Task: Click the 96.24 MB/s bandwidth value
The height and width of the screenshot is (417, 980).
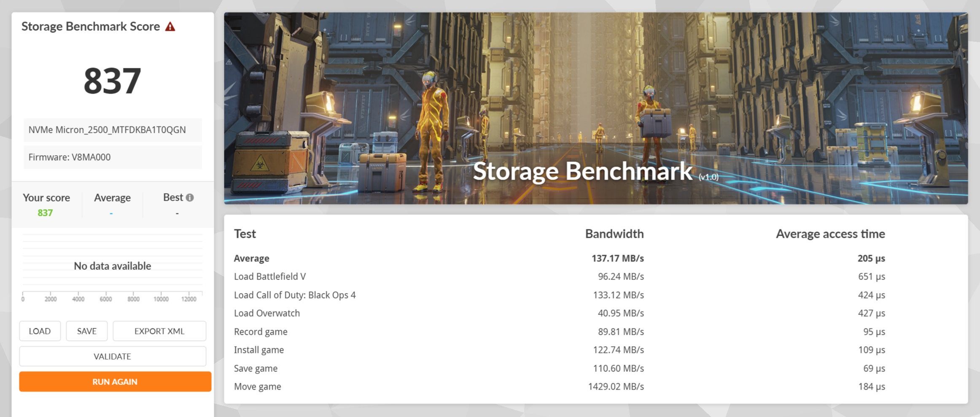Action: pos(621,277)
